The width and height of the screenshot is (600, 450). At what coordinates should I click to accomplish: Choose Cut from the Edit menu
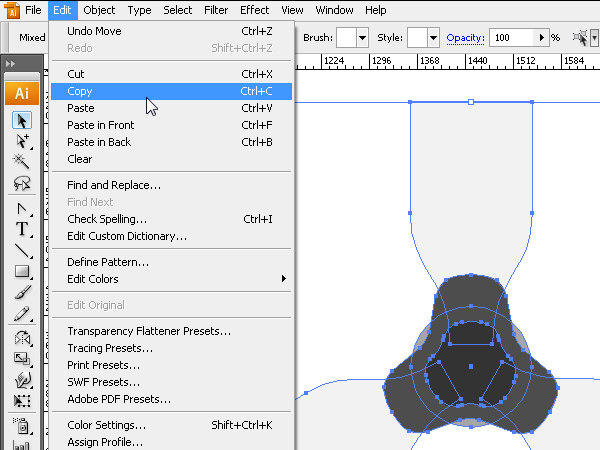pyautogui.click(x=171, y=74)
